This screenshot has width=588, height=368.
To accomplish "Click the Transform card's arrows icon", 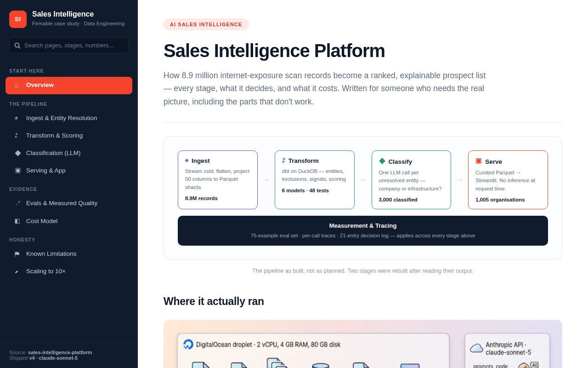I will click(284, 161).
